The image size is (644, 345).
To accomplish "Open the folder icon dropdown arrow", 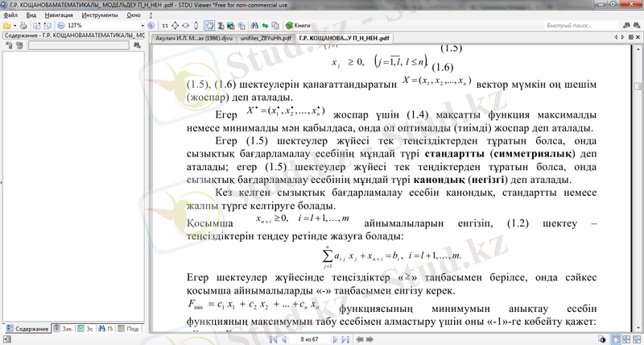I will pyautogui.click(x=14, y=26).
